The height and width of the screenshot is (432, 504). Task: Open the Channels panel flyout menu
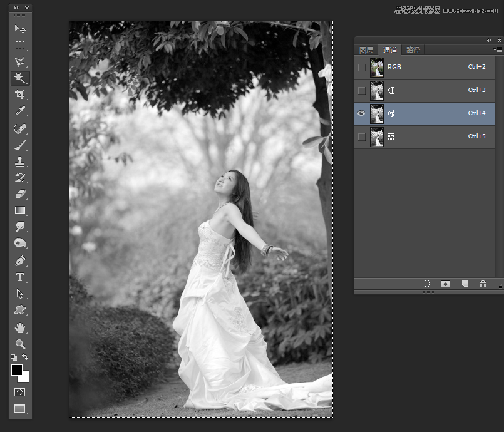coord(498,49)
